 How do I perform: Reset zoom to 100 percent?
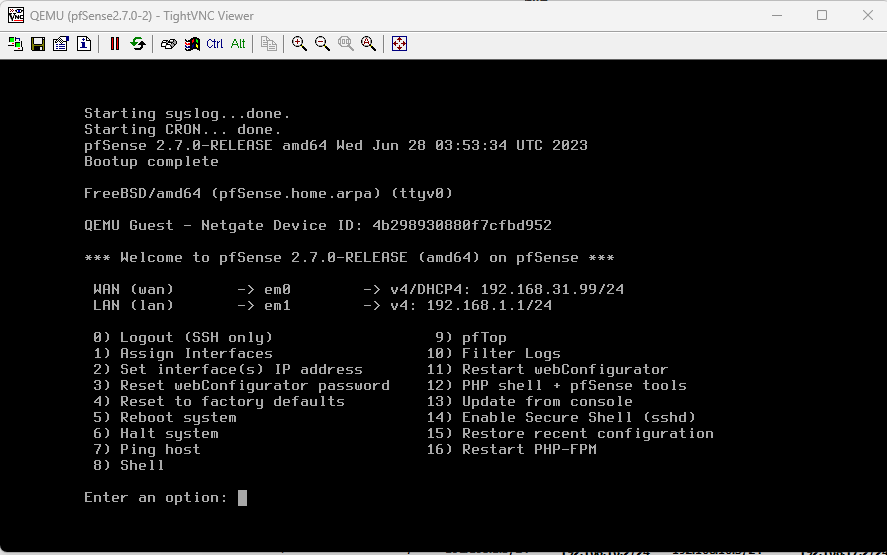click(x=345, y=44)
